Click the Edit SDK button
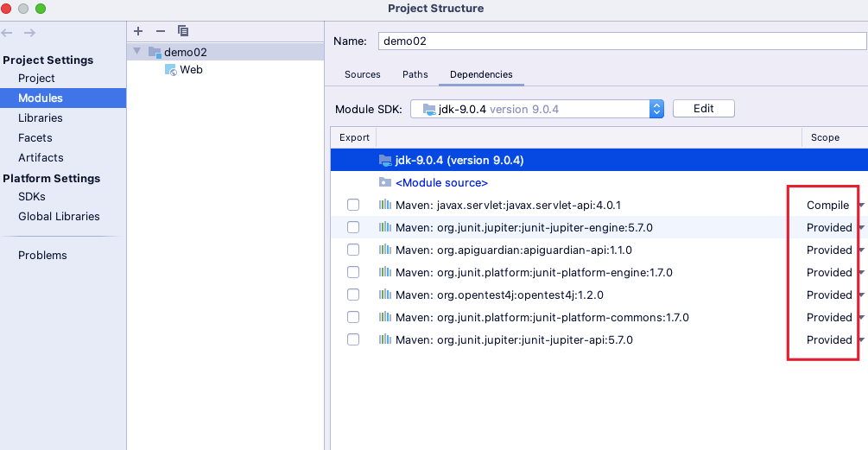This screenshot has height=450, width=868. [x=704, y=109]
